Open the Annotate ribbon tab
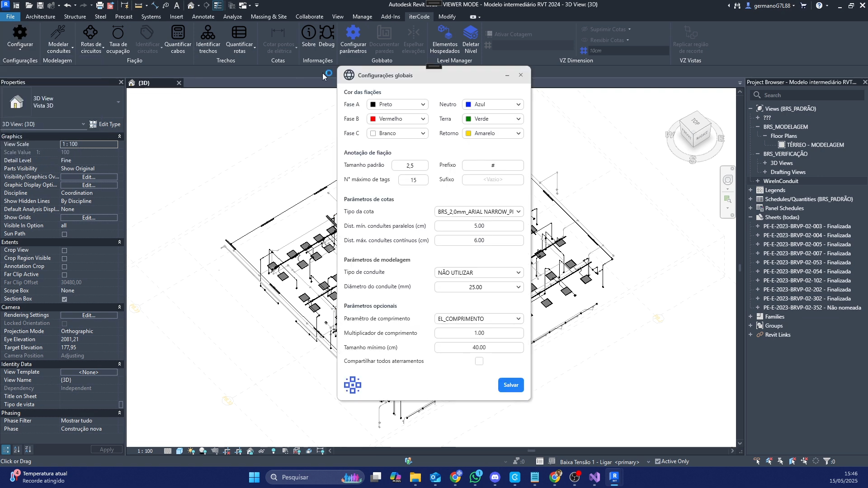This screenshot has height=488, width=868. pyautogui.click(x=203, y=17)
